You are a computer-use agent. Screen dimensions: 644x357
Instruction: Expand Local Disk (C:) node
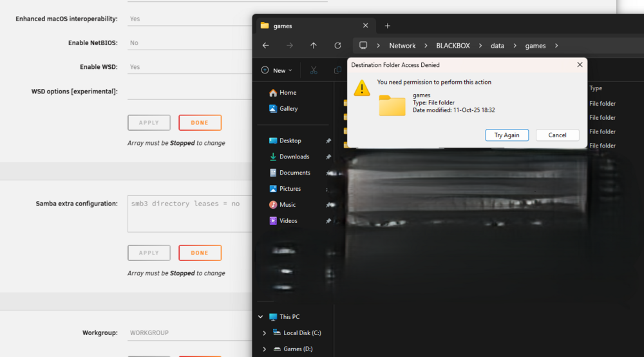coord(264,333)
